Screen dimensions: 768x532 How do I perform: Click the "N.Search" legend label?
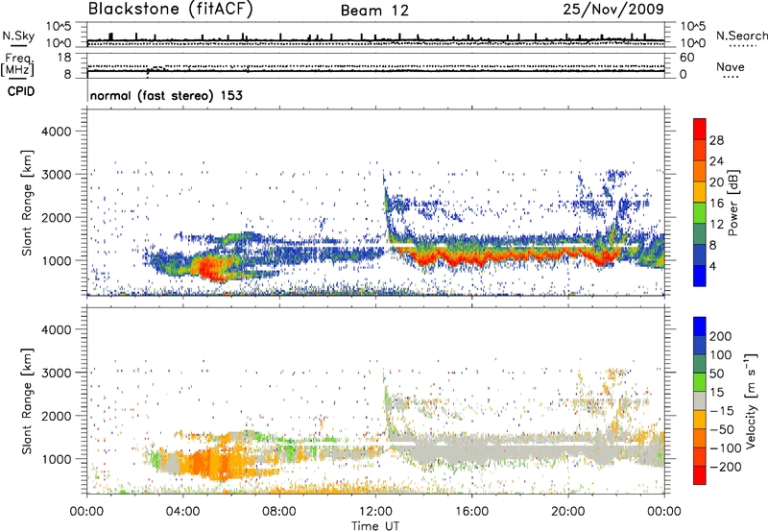pyautogui.click(x=741, y=36)
